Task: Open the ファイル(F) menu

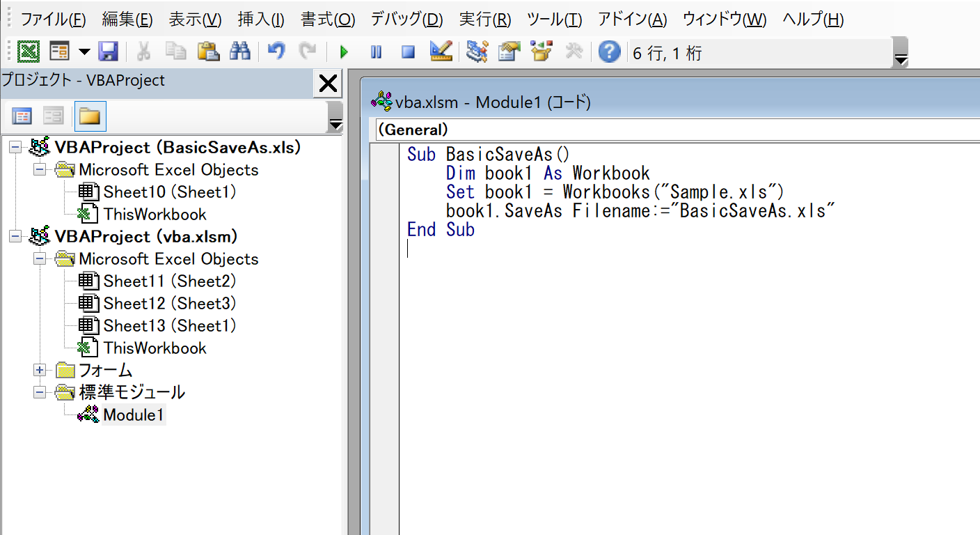Action: coord(53,19)
